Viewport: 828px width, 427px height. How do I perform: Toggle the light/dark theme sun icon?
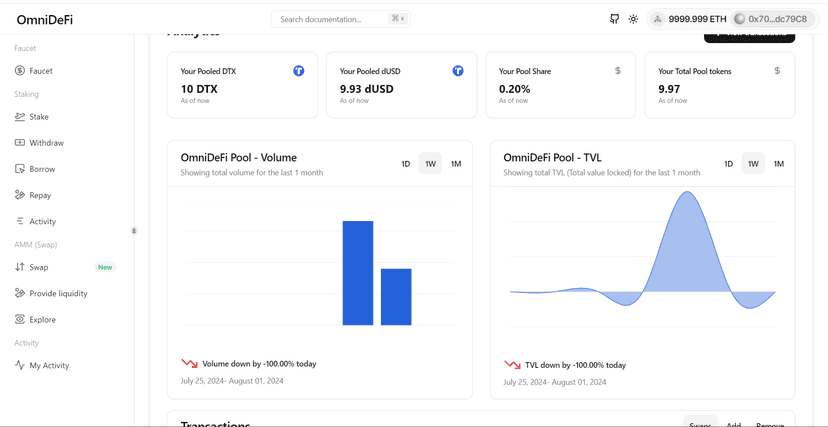(x=633, y=19)
